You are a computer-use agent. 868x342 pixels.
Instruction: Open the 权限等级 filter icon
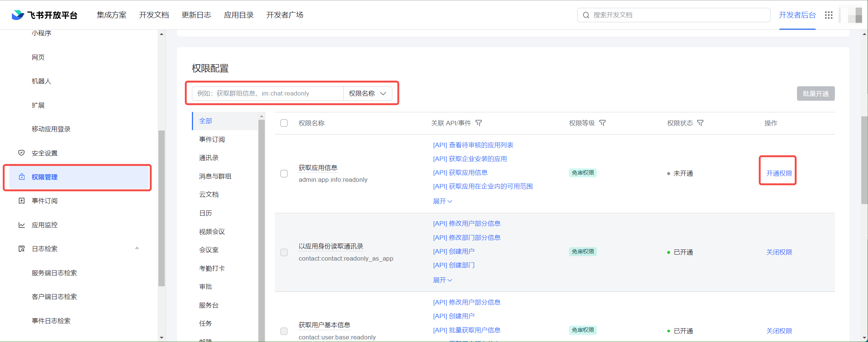[602, 123]
